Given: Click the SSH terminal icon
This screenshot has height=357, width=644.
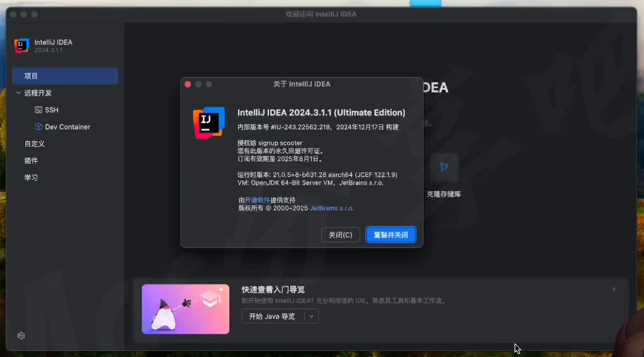Looking at the screenshot, I should [38, 110].
